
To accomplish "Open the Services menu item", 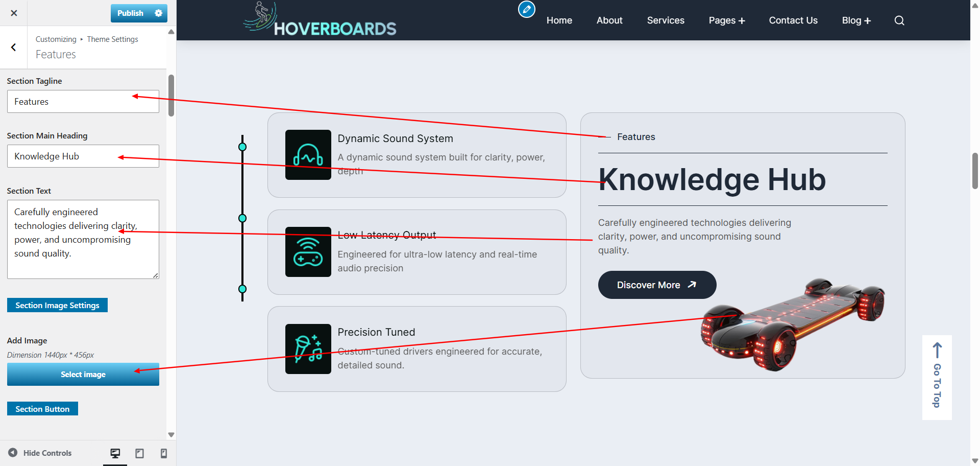I will [x=666, y=20].
